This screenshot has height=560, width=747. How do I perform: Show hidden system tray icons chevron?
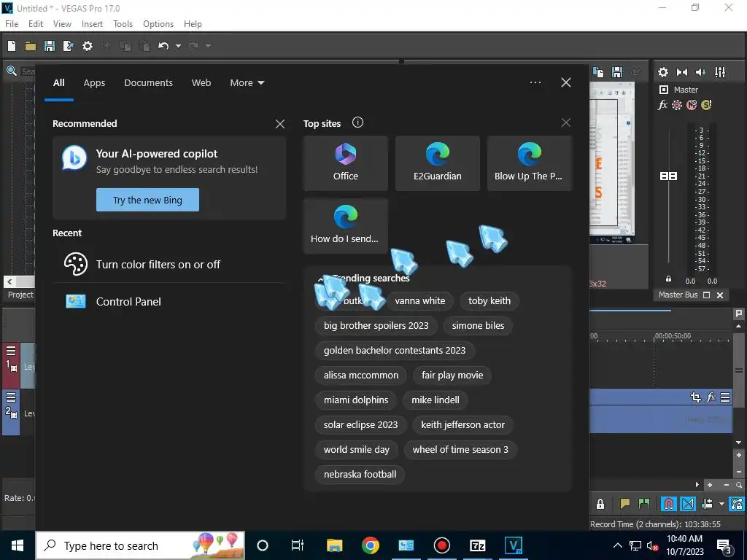pyautogui.click(x=617, y=545)
